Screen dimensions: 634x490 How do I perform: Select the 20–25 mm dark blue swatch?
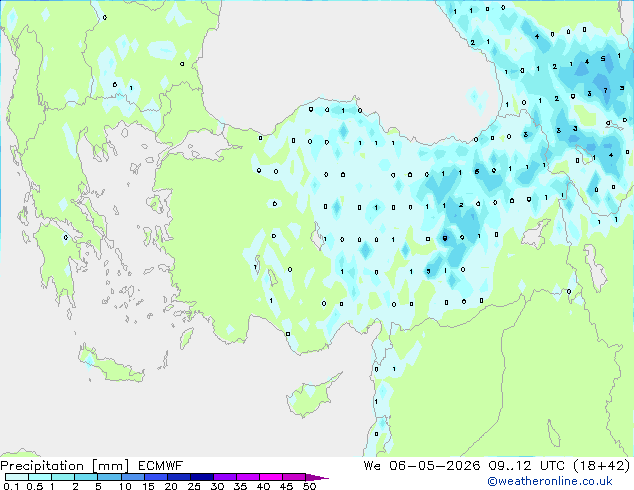pos(178,477)
